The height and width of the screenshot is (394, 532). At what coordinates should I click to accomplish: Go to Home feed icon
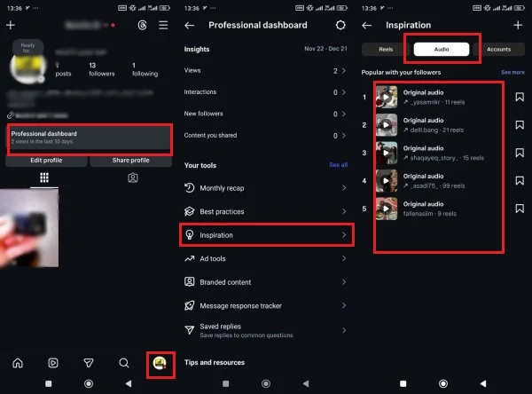pyautogui.click(x=18, y=363)
